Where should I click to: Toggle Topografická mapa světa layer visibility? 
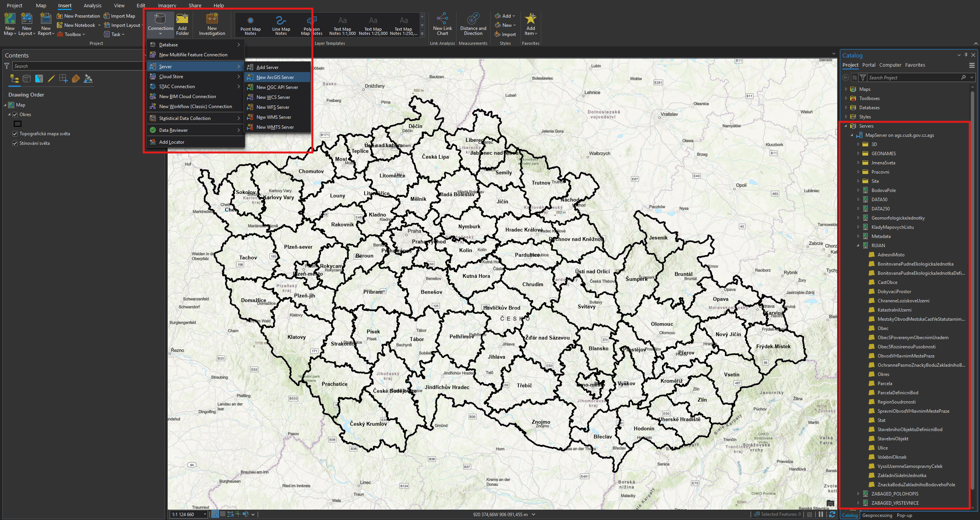point(15,134)
